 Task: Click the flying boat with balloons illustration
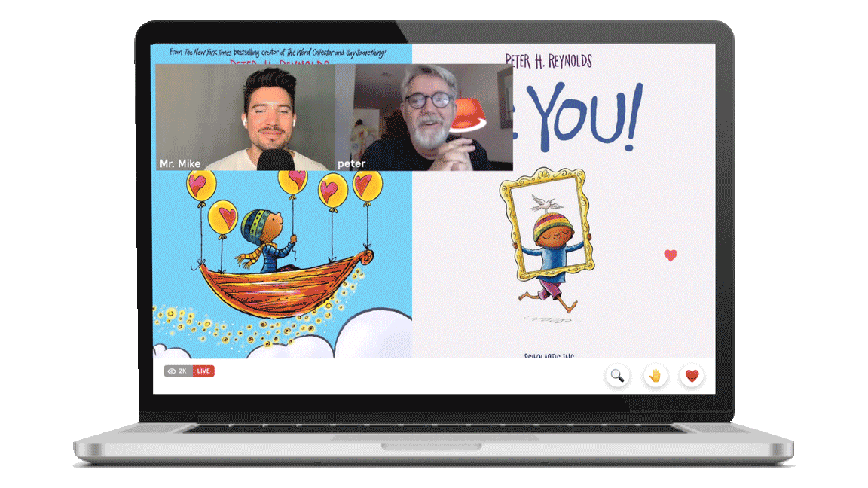tap(283, 246)
